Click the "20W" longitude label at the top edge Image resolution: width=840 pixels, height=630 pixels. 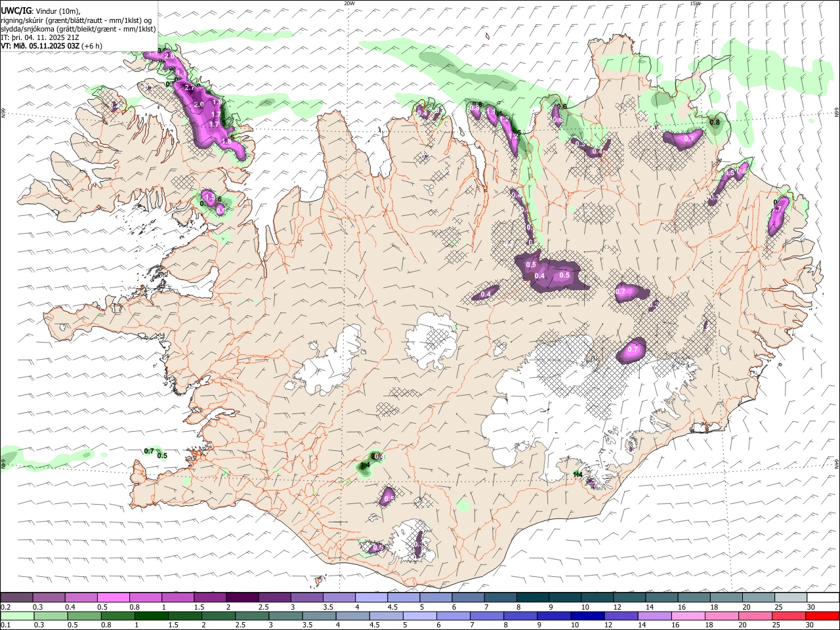pos(349,3)
